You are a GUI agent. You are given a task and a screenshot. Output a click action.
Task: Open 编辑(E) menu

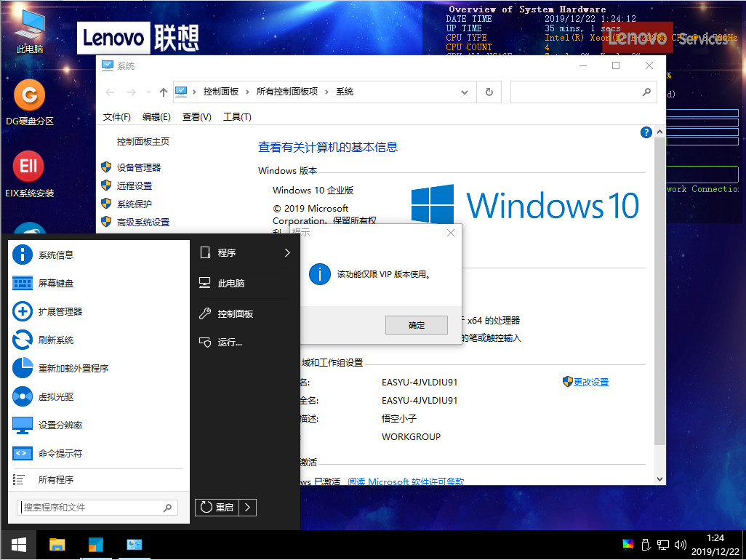[156, 117]
